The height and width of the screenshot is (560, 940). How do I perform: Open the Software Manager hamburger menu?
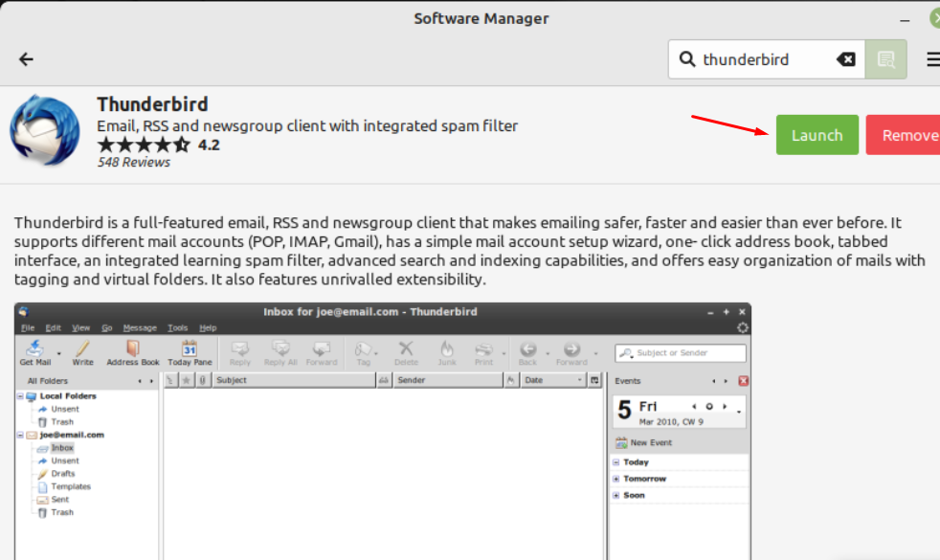pyautogui.click(x=932, y=59)
